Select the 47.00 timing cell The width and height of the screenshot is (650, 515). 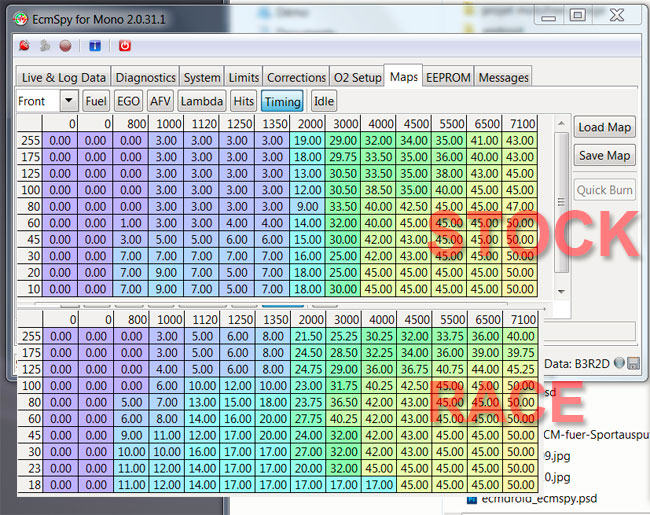click(520, 206)
